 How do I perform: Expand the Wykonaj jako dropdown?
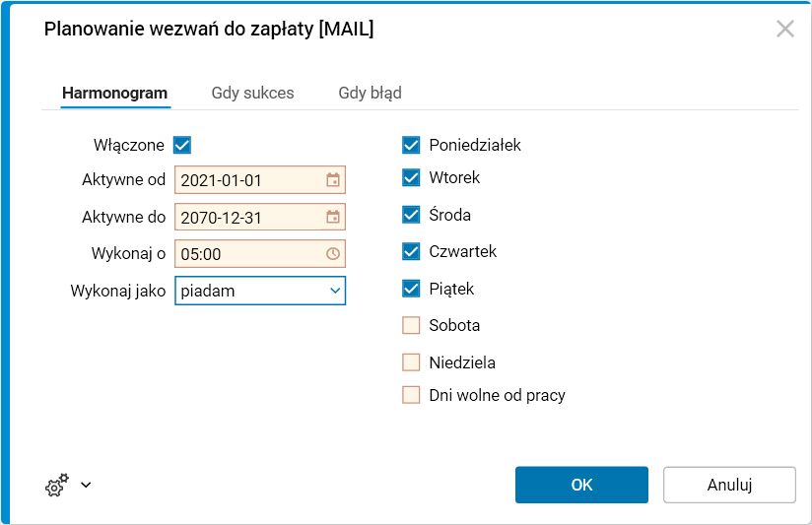click(x=335, y=291)
